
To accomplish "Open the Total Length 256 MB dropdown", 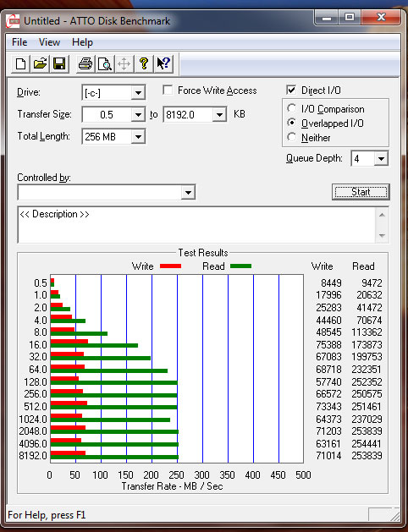I will (x=138, y=137).
